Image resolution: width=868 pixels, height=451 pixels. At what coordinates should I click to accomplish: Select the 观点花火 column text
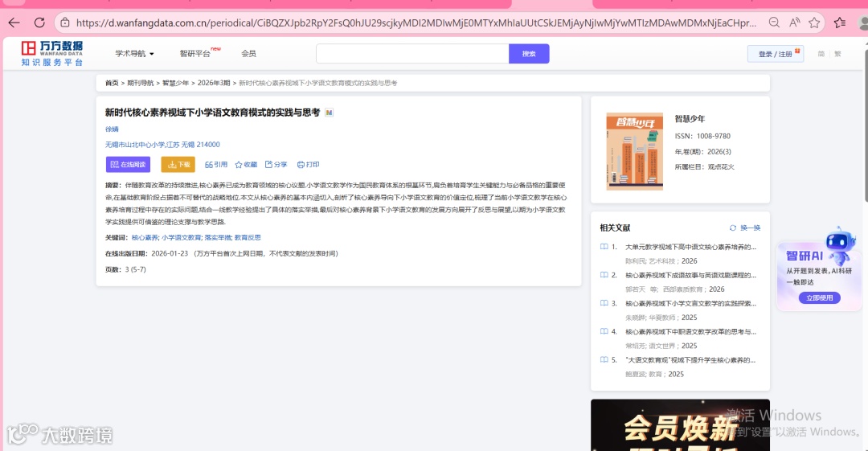tap(721, 166)
